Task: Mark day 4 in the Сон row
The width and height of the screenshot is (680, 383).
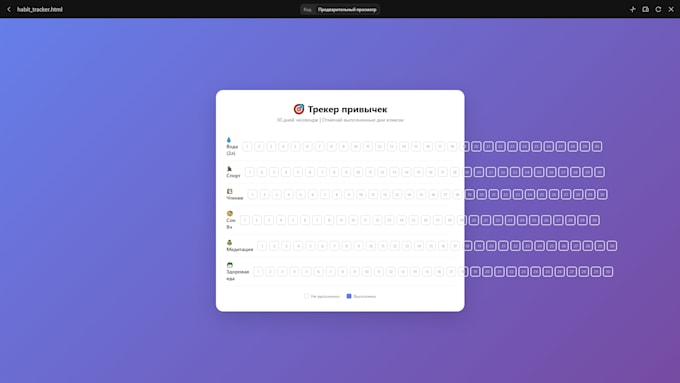Action: 281,220
